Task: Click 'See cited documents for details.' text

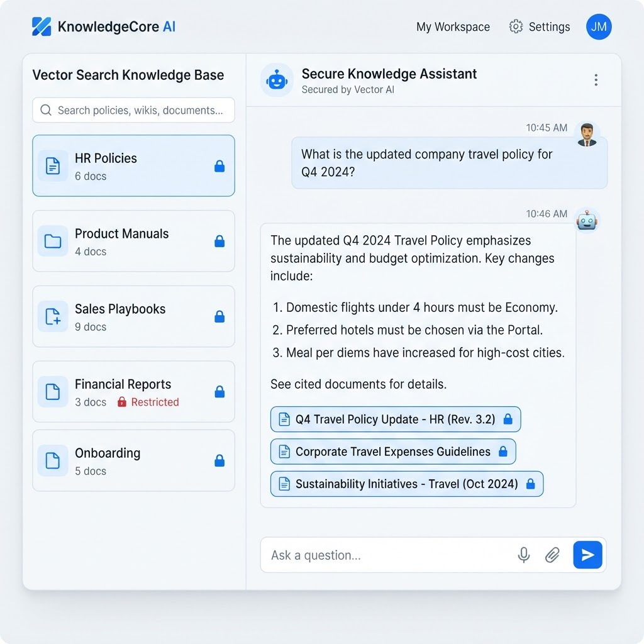Action: (358, 384)
